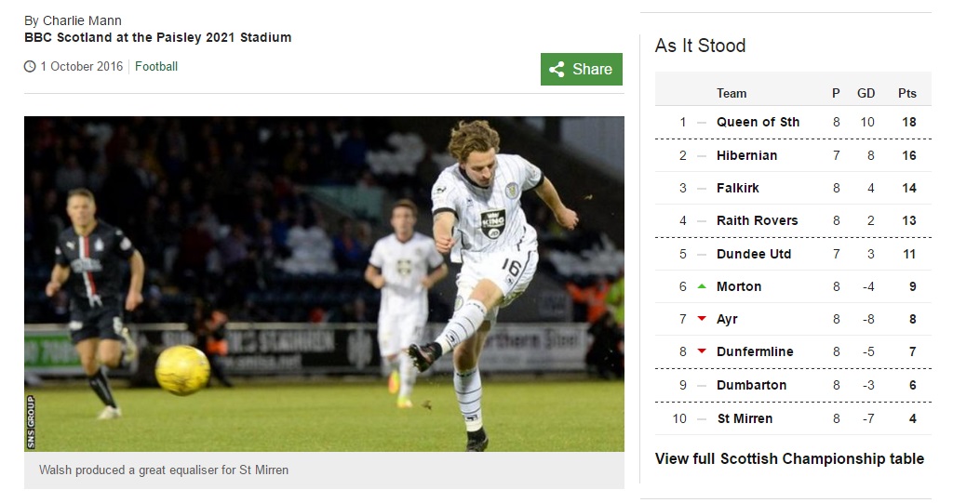
Task: Select Hibernian team row
Action: tap(793, 155)
